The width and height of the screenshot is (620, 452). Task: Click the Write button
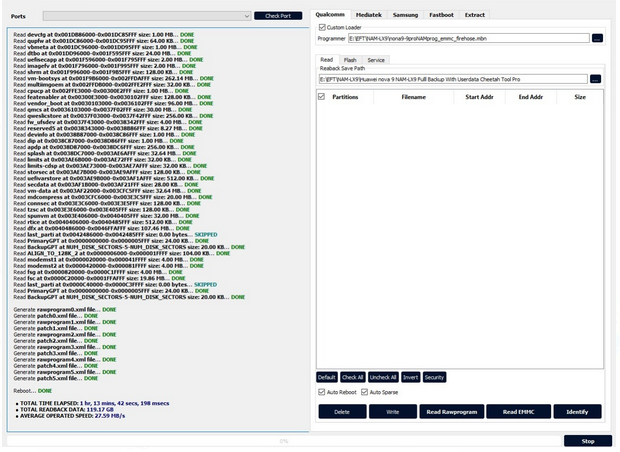point(393,412)
